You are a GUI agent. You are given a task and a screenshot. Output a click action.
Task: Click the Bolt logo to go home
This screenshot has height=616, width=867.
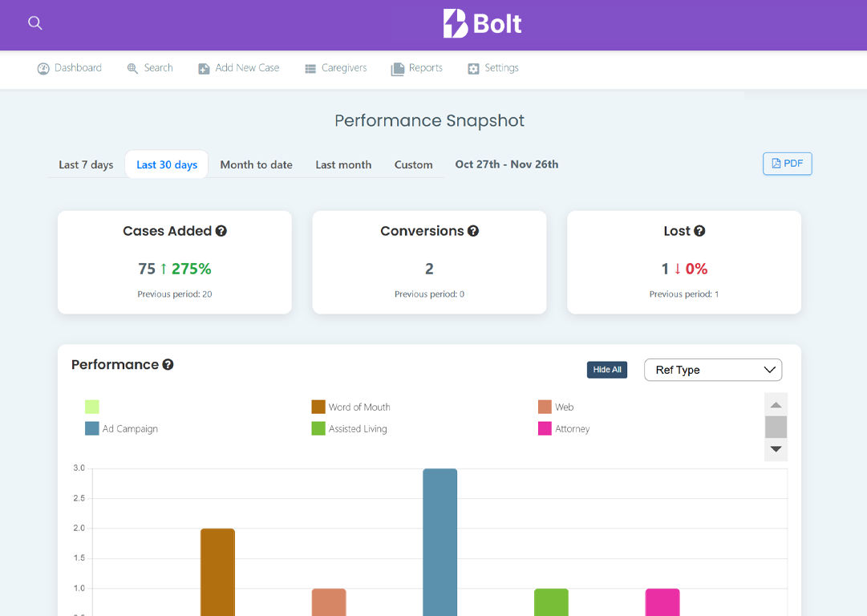481,23
